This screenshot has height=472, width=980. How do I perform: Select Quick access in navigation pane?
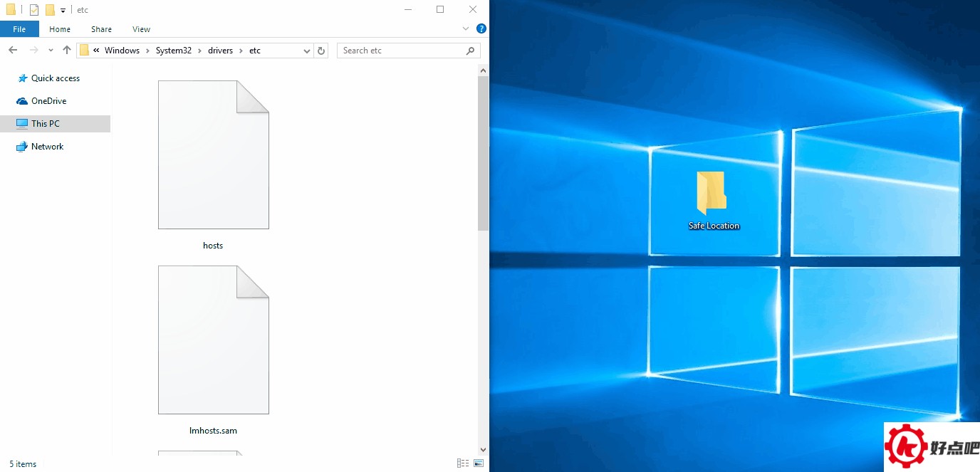[55, 78]
